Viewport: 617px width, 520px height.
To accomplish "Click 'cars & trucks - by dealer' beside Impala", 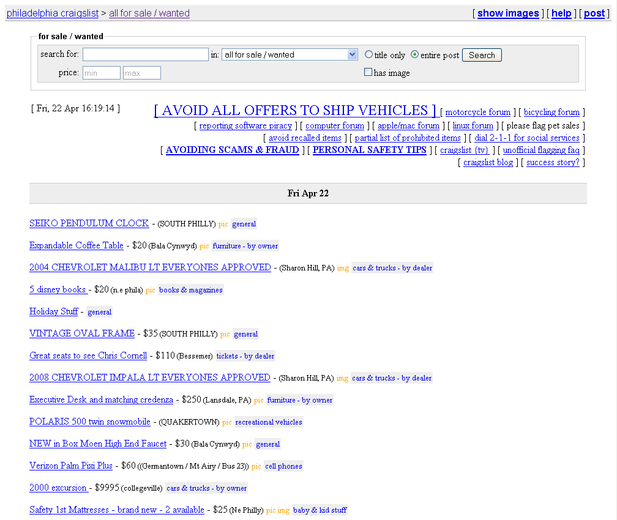I will click(392, 378).
